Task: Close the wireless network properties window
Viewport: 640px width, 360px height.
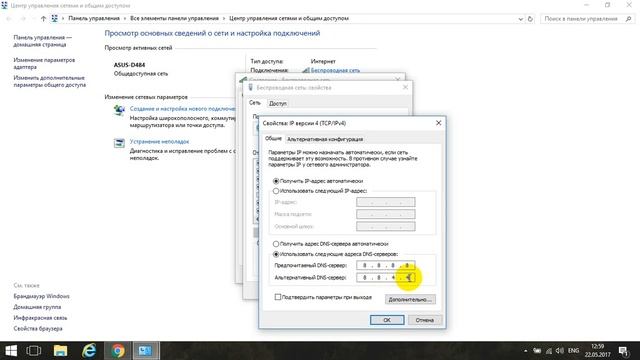Action: point(405,87)
